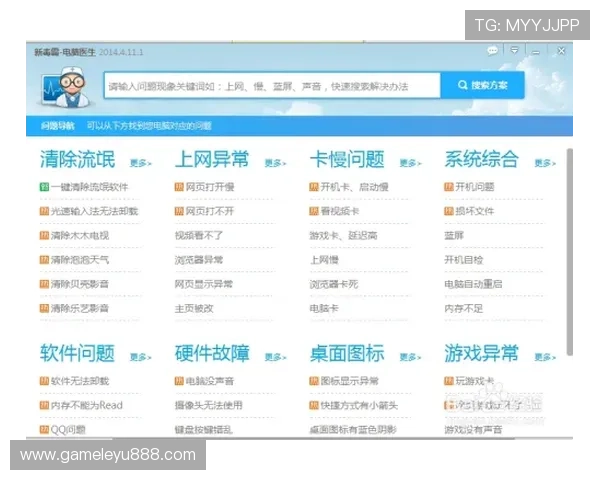The height and width of the screenshot is (480, 600).
Task: Expand 更多 next to 上网异常
Action: point(275,163)
